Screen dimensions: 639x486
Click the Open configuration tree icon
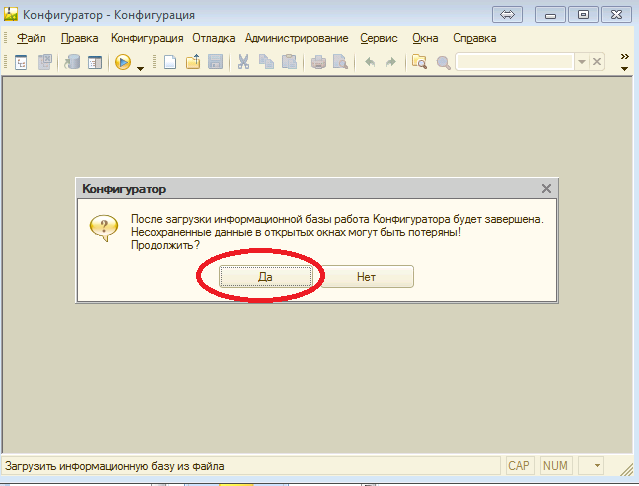tap(21, 62)
